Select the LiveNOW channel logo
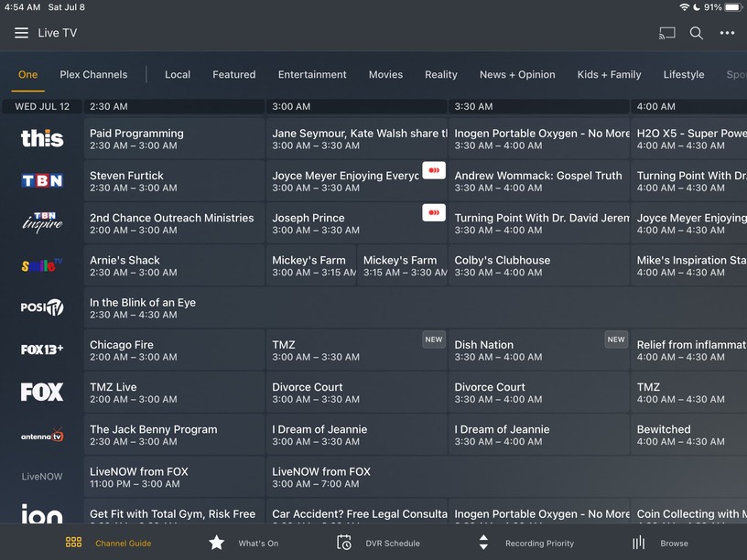The height and width of the screenshot is (560, 747). coord(42,477)
